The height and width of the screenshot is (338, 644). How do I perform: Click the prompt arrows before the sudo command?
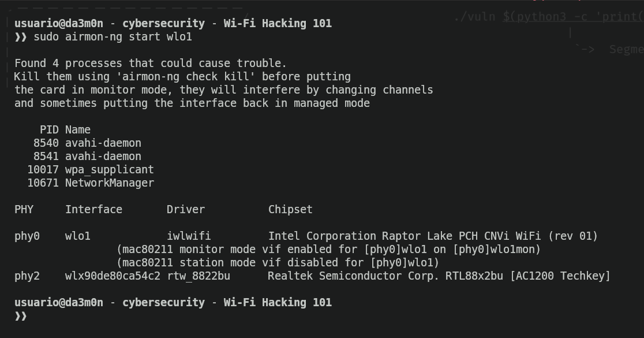pos(21,37)
